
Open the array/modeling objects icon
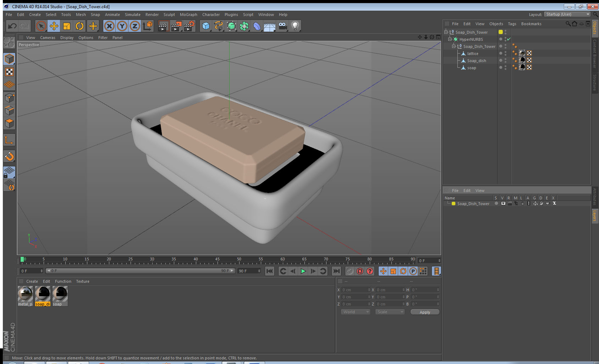click(244, 26)
